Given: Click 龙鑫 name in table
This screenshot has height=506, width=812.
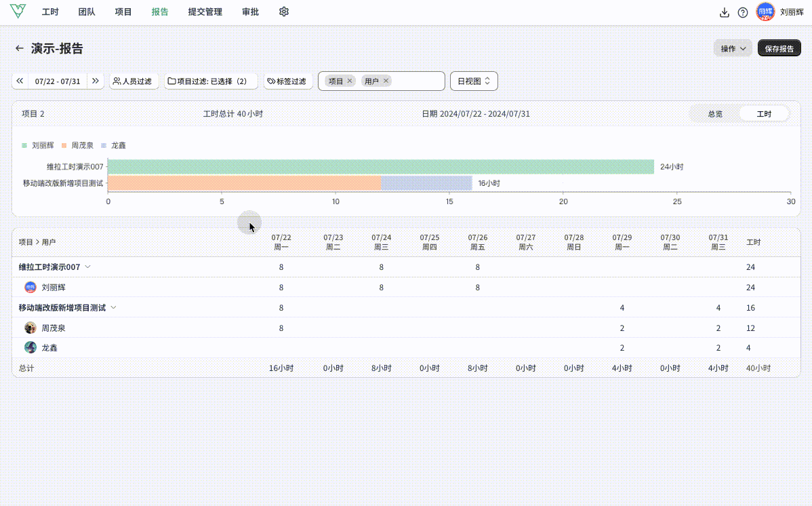Looking at the screenshot, I should 49,347.
